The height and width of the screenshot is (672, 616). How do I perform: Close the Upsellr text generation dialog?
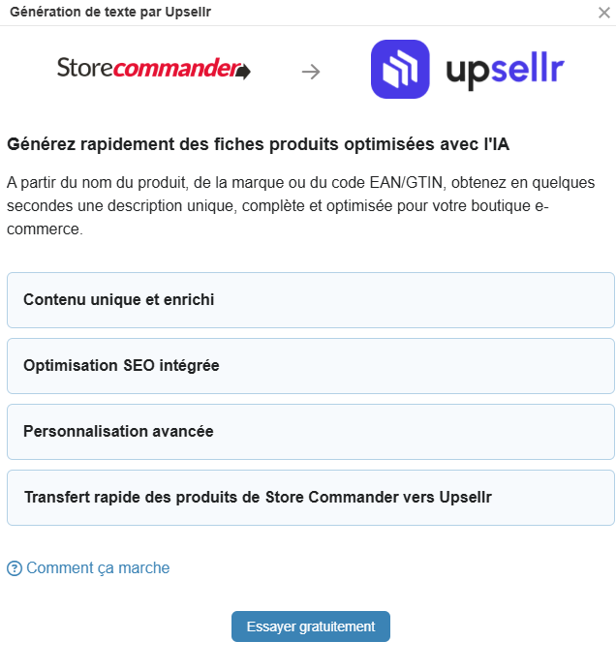click(x=604, y=13)
